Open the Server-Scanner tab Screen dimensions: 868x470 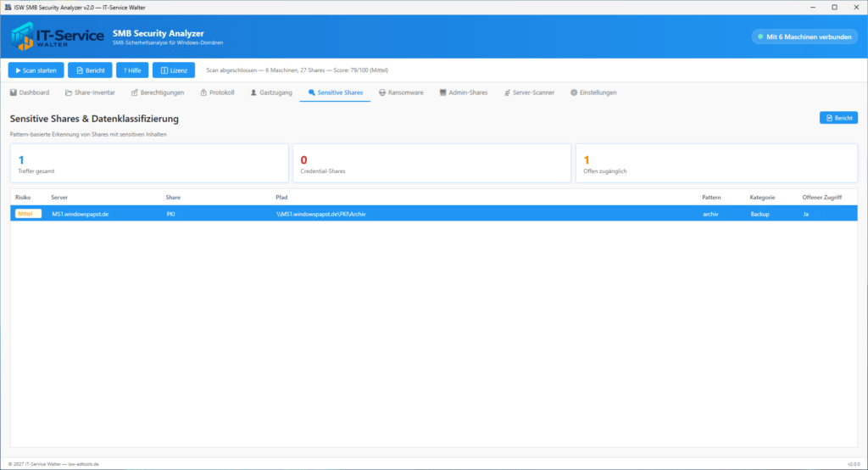click(529, 92)
